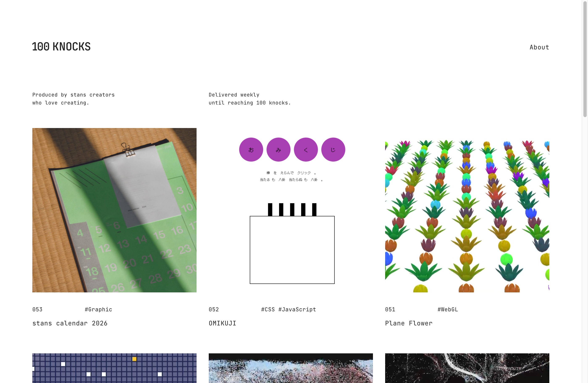This screenshot has height=383, width=588.
Task: Open the Plane Flower artwork thumbnail
Action: 467,210
